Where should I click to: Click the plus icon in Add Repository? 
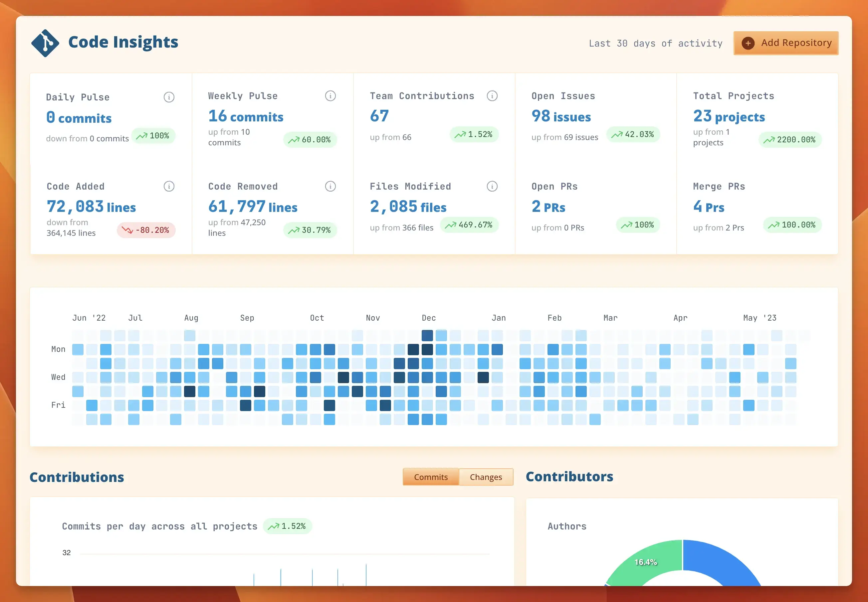pos(748,43)
